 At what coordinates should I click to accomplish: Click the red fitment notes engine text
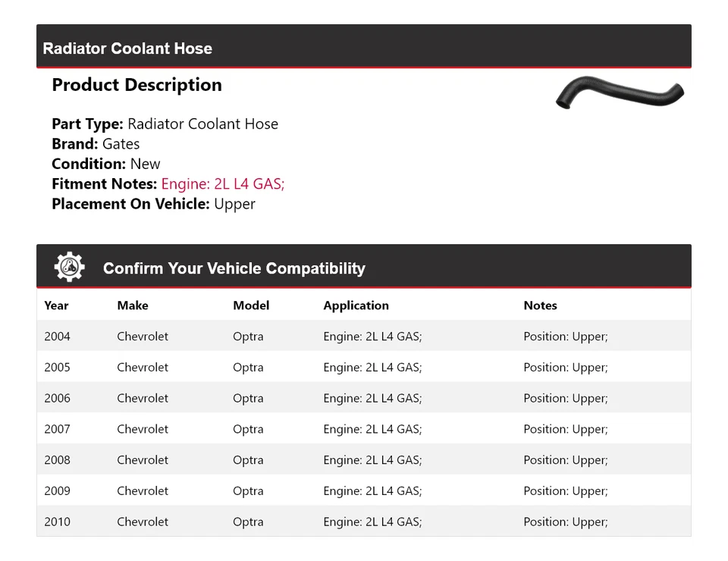point(223,183)
